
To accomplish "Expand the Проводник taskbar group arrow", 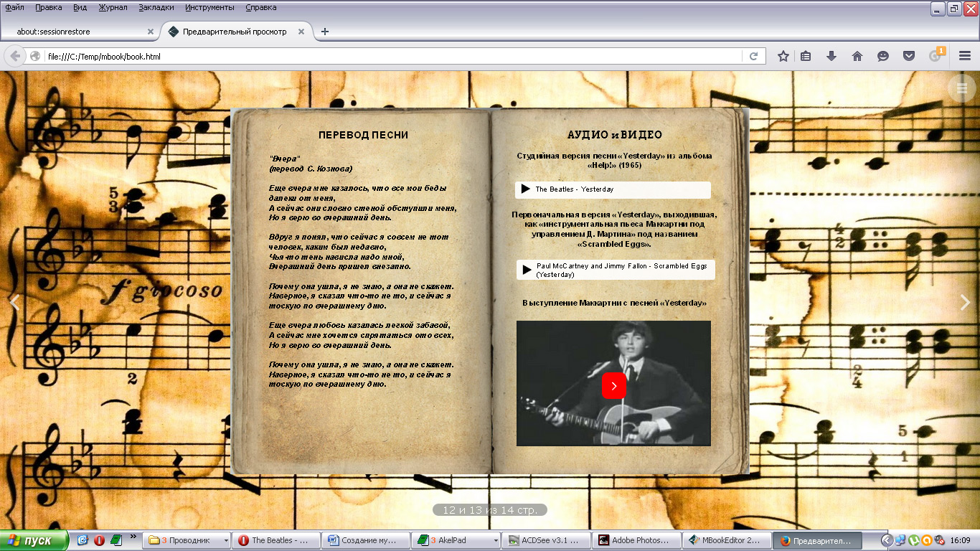I will click(226, 540).
